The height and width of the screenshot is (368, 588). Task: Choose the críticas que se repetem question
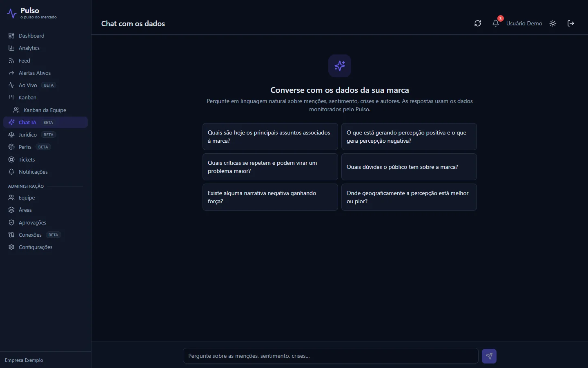pyautogui.click(x=270, y=167)
